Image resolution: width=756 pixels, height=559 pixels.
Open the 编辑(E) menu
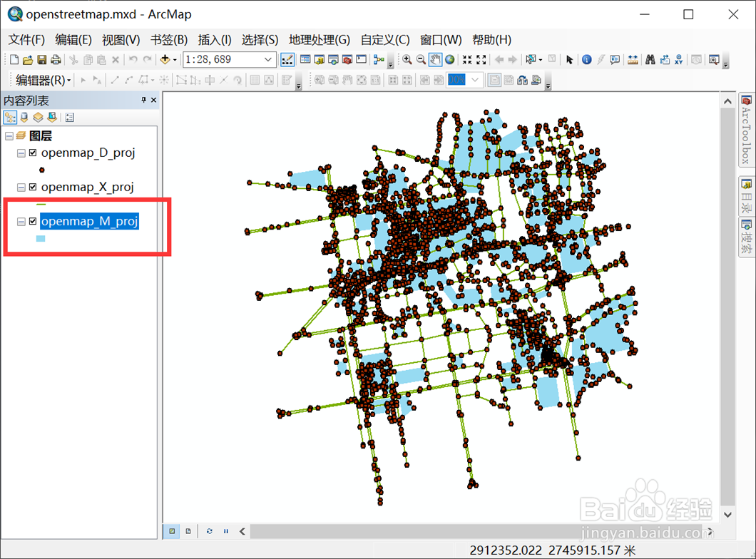click(73, 39)
